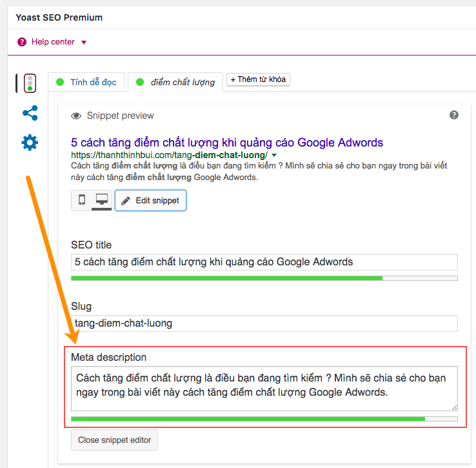Click the pencil icon in Edit snippet

pos(126,201)
